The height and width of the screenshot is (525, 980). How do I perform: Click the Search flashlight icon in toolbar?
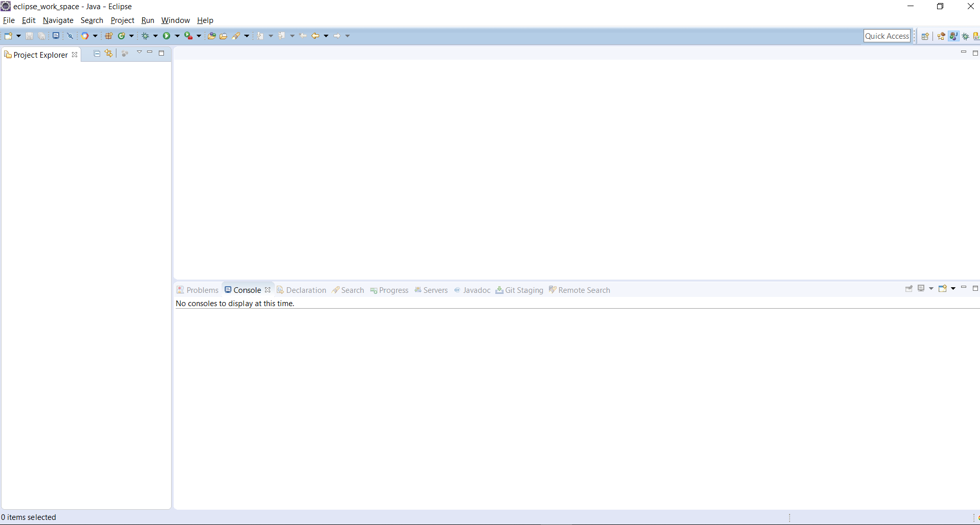[x=236, y=36]
